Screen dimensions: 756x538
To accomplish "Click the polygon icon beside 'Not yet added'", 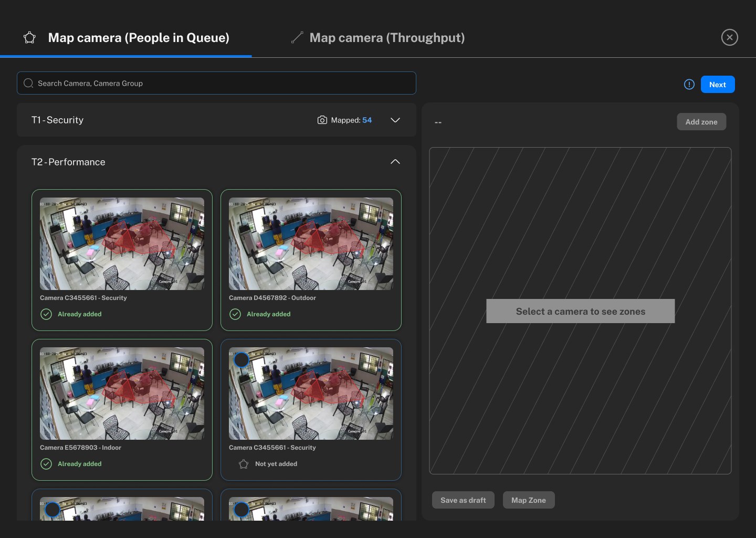I will 244,464.
